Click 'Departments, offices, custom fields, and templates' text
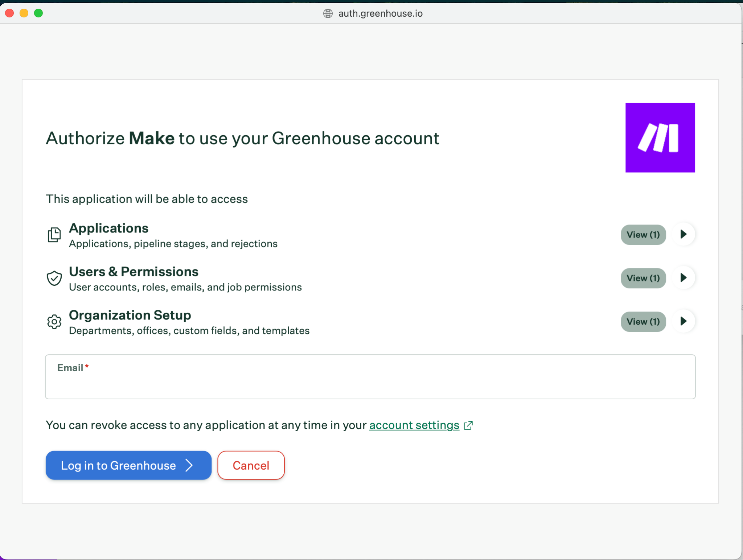The height and width of the screenshot is (560, 743). coord(189,331)
